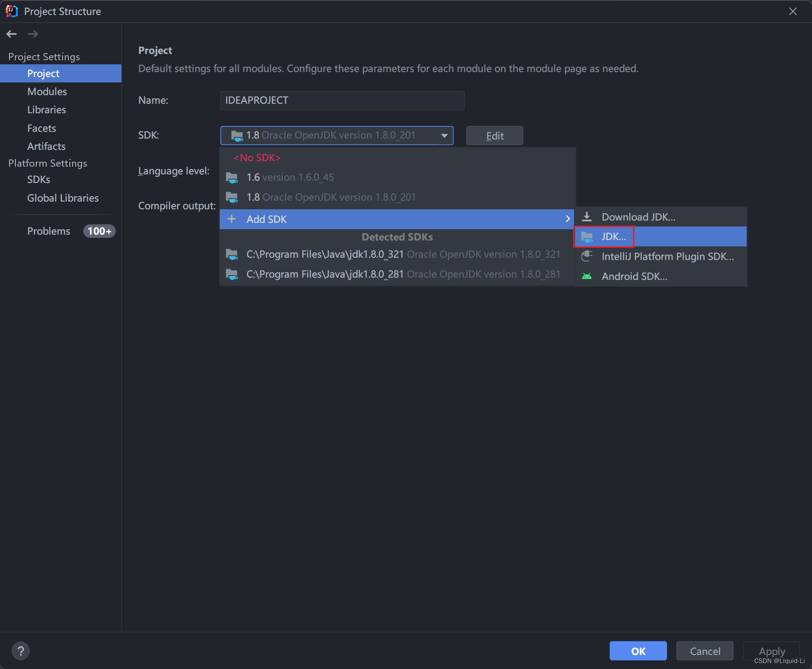
Task: Select the <No SDK> option
Action: click(x=257, y=158)
